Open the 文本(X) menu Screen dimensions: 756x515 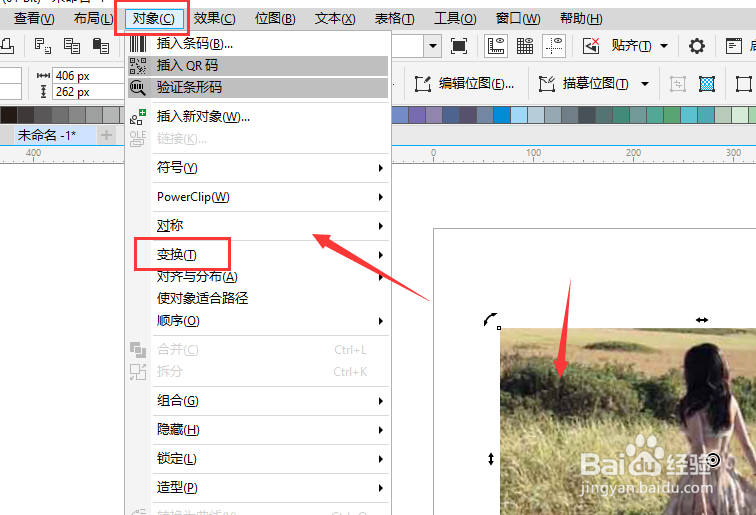click(335, 19)
